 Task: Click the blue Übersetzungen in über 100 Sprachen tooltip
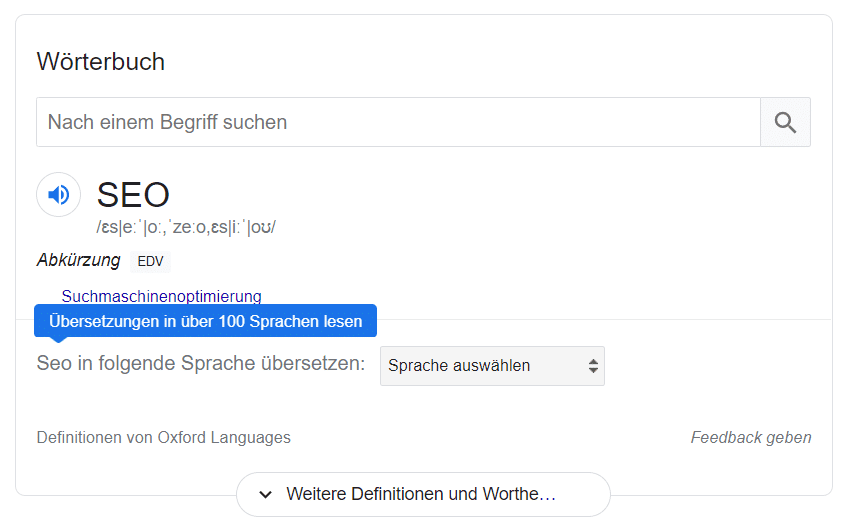pos(205,321)
